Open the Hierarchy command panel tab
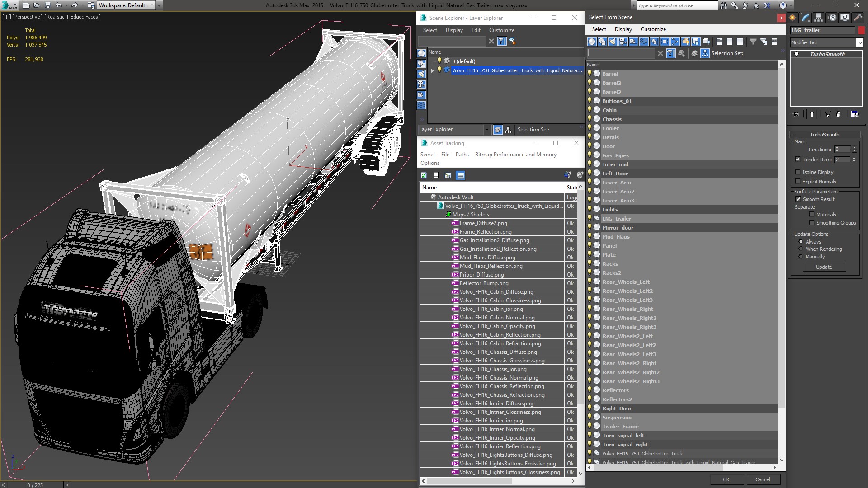 pos(819,18)
